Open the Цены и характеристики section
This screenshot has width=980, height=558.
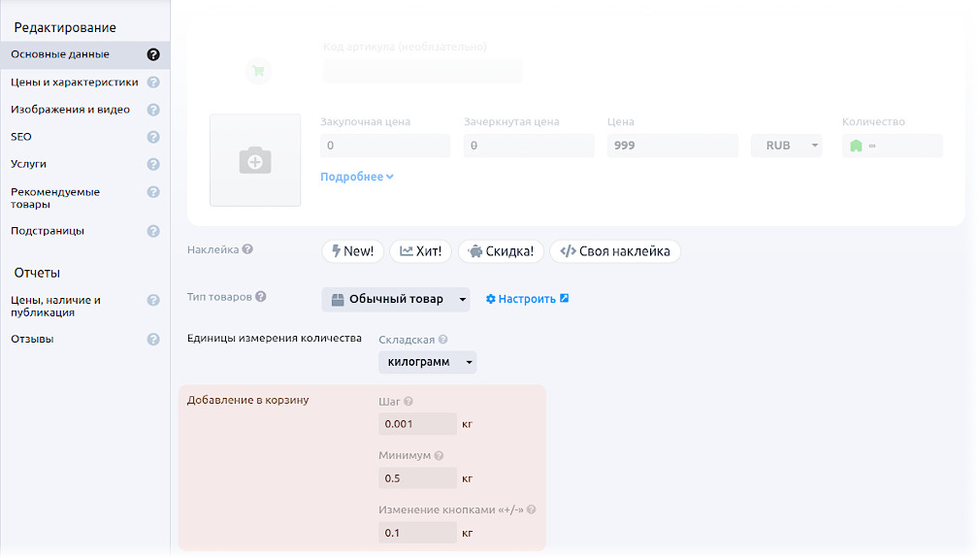[x=75, y=82]
